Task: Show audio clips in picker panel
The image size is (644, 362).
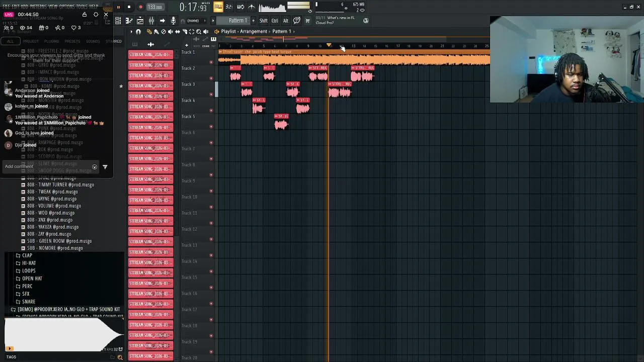Action: [x=151, y=44]
